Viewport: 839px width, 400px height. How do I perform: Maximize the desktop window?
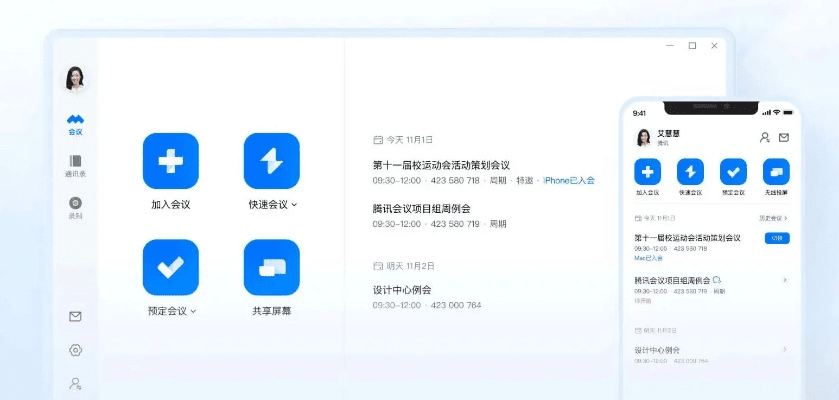click(x=692, y=46)
